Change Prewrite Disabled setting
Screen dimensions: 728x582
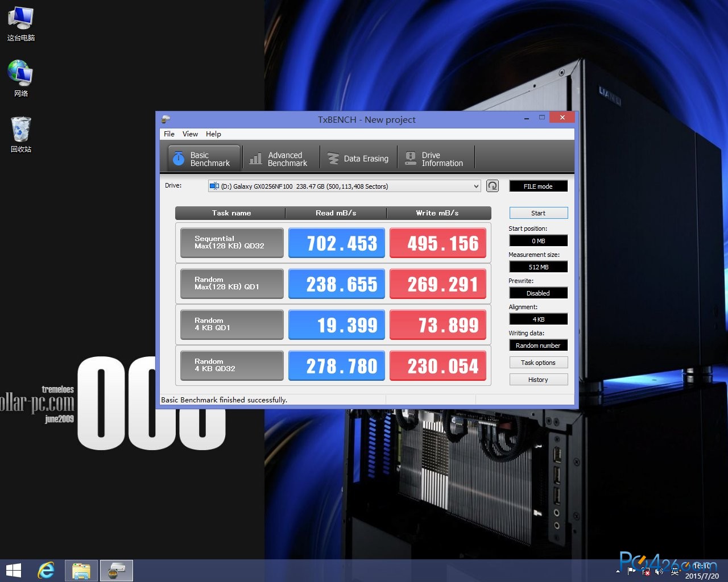pyautogui.click(x=538, y=293)
